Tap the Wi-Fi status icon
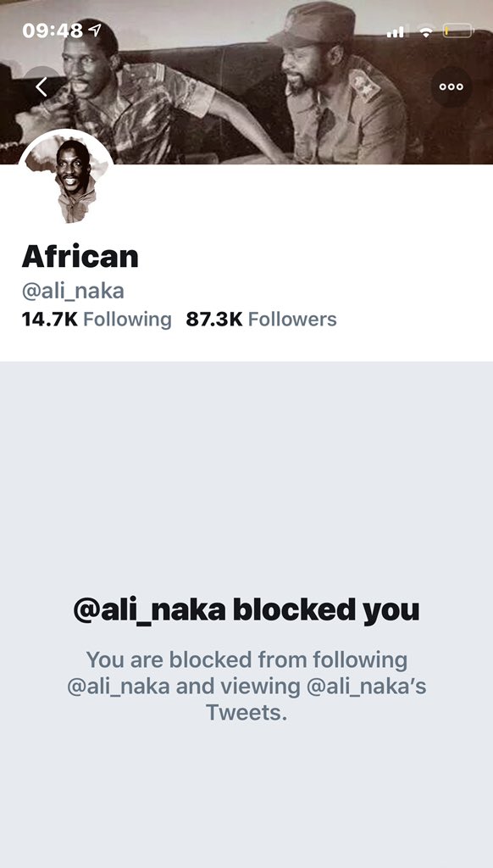 425,31
